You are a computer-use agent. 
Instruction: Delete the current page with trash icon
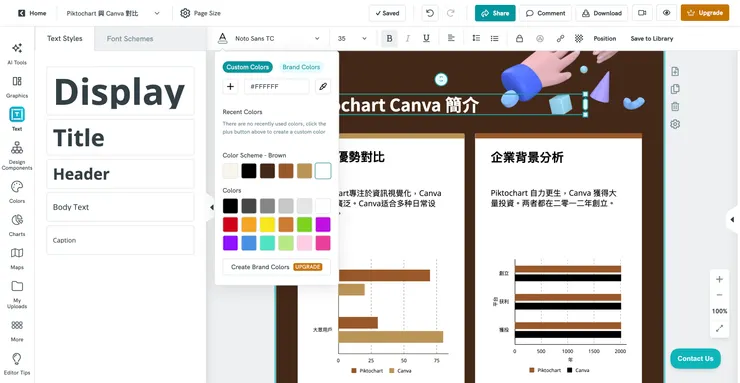[675, 107]
